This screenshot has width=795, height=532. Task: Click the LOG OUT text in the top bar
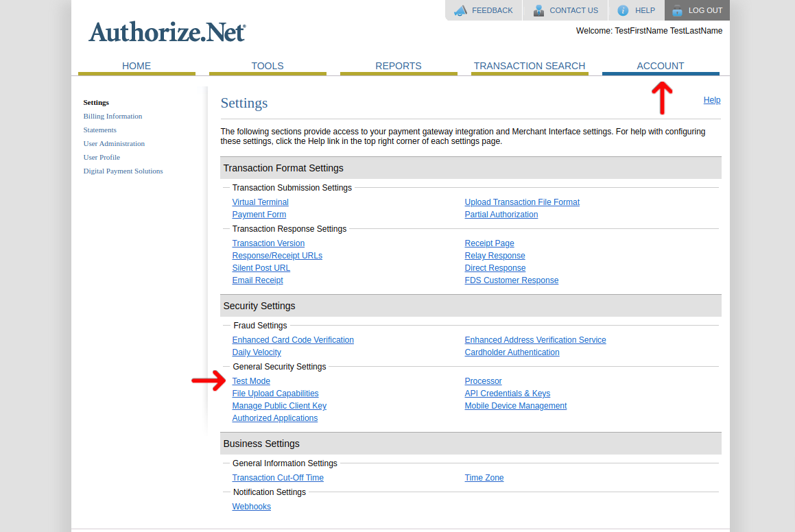coord(705,11)
